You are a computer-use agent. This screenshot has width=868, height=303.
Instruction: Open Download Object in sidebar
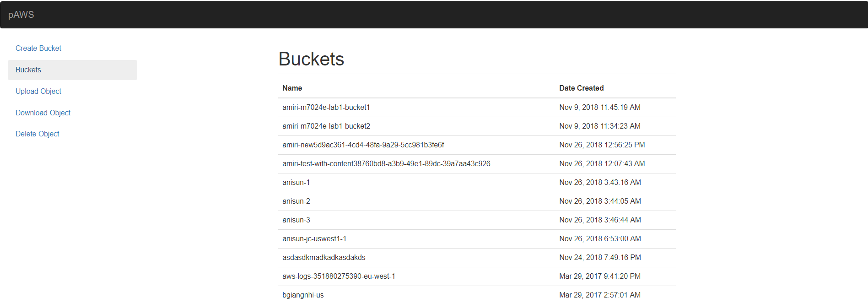click(x=43, y=113)
